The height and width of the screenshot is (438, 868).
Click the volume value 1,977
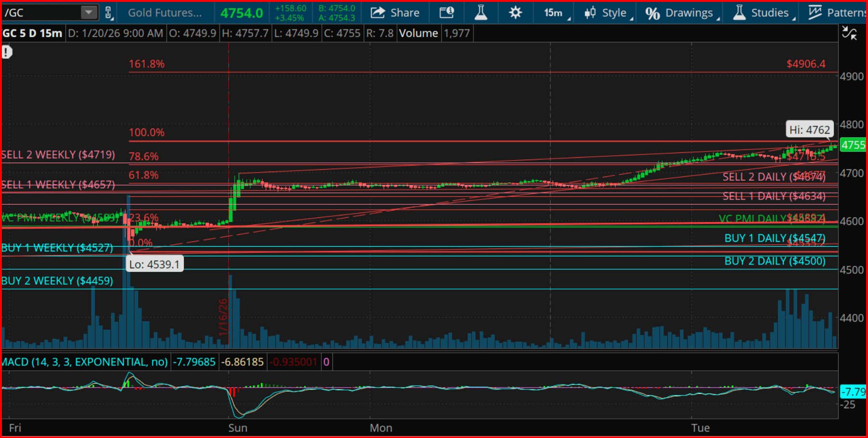tap(457, 33)
